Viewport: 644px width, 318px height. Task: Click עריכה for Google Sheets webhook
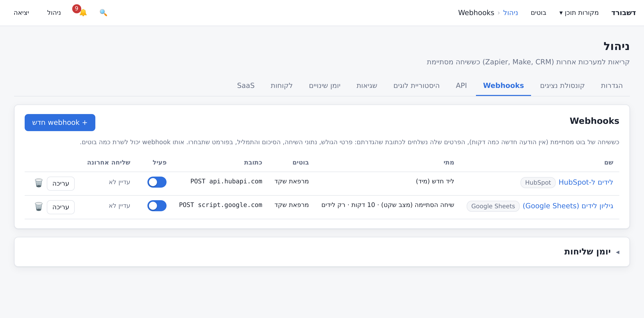tap(61, 207)
